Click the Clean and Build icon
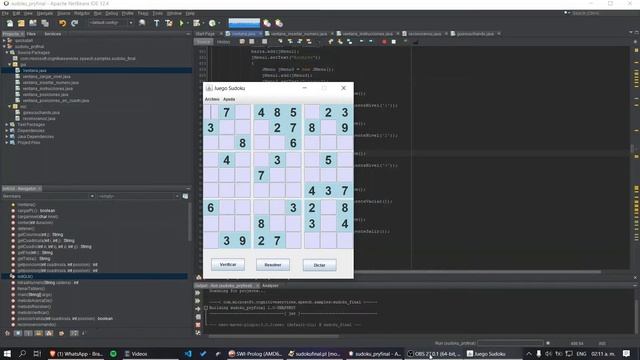The width and height of the screenshot is (640, 360). coord(169,24)
